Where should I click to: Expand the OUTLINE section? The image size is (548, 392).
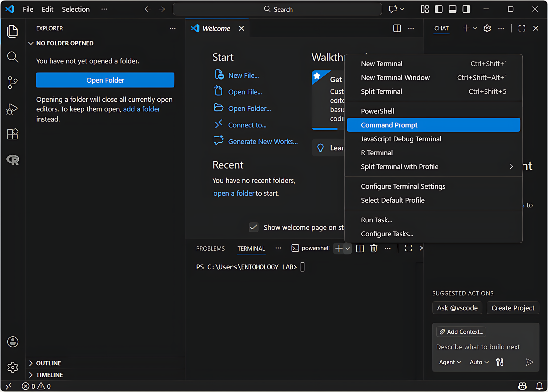49,363
